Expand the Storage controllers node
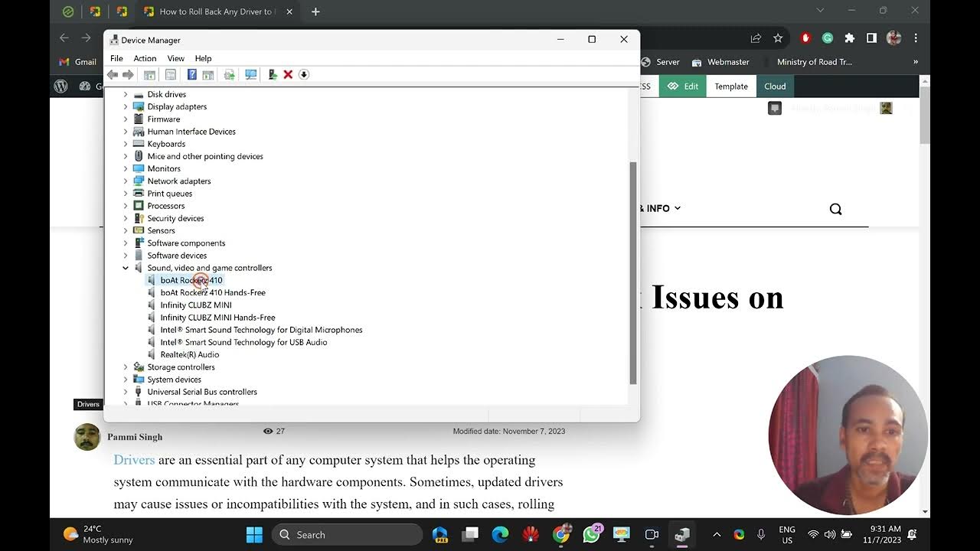Screen dimensions: 980x551 pyautogui.click(x=126, y=367)
